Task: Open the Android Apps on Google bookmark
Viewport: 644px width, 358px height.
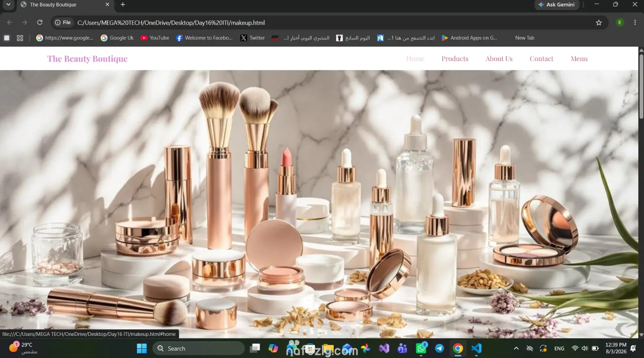Action: [469, 38]
